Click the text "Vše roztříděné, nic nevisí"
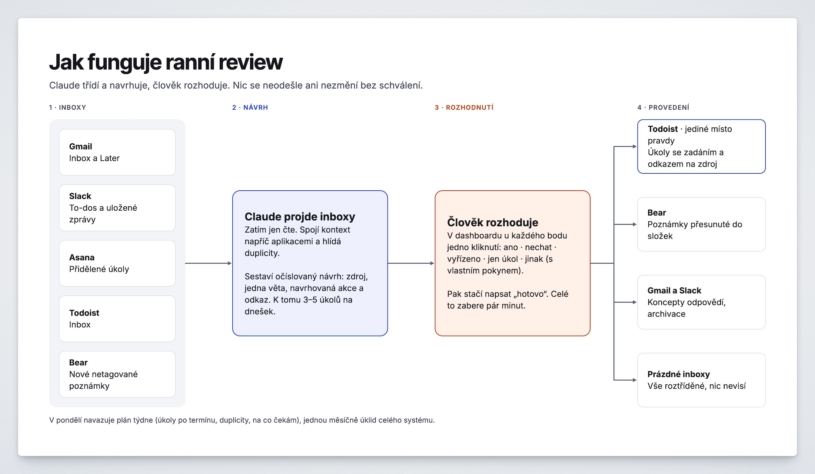Viewport: 815px width, 474px height. click(696, 386)
